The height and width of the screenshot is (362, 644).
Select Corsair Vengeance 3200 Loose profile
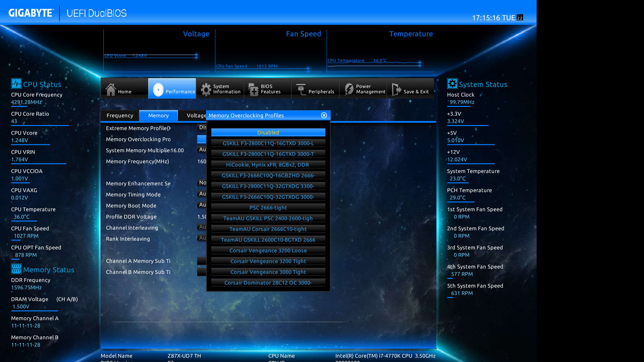click(268, 250)
